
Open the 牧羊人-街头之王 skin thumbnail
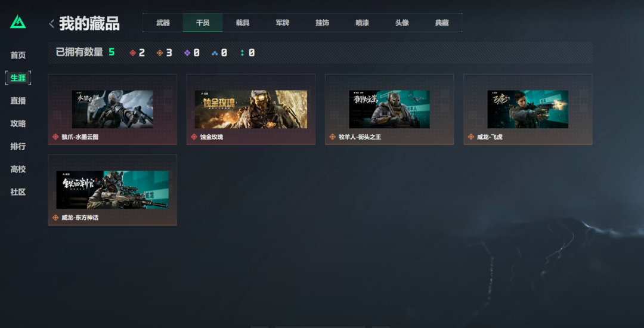click(x=389, y=109)
